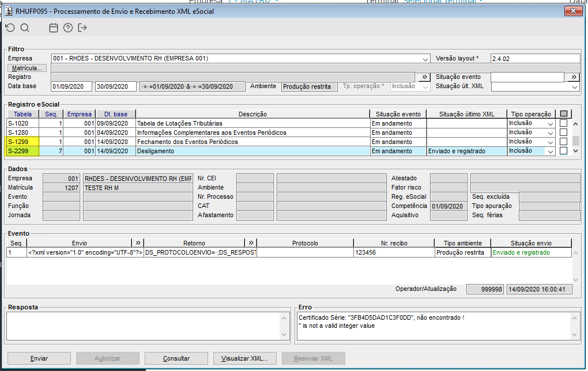The width and height of the screenshot is (588, 371).
Task: Click the Matrícula... button
Action: click(27, 68)
